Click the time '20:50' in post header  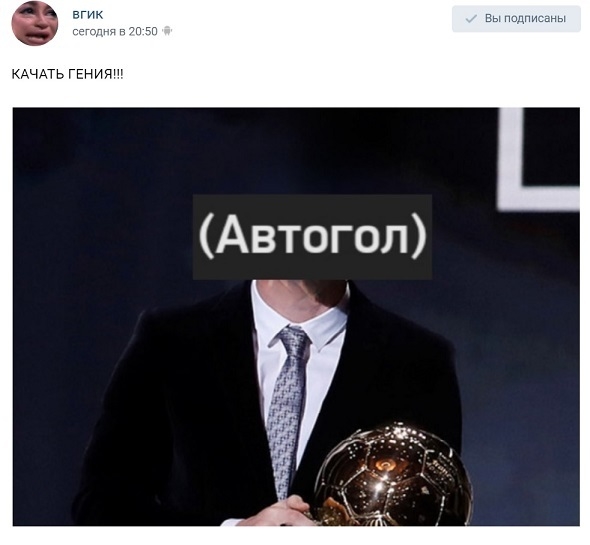143,31
